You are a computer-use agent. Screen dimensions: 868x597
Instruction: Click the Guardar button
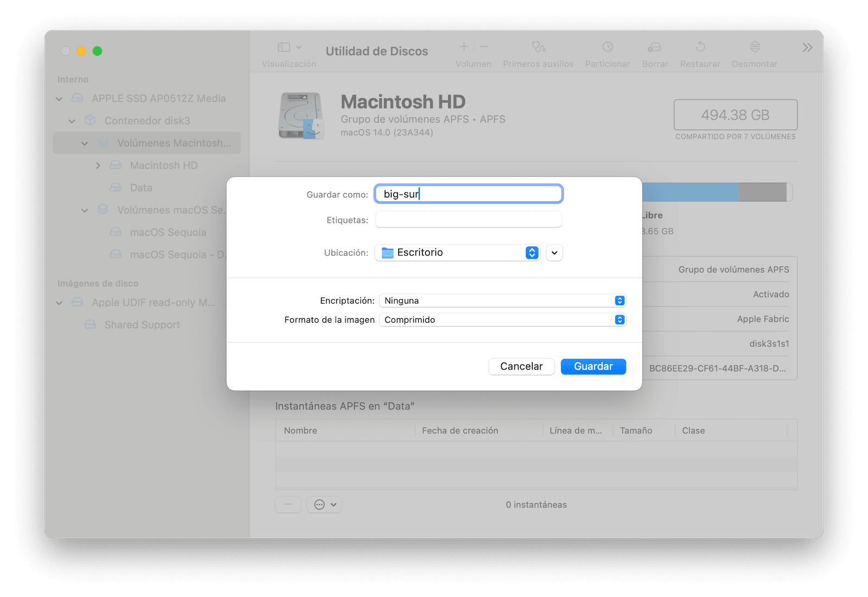tap(593, 366)
